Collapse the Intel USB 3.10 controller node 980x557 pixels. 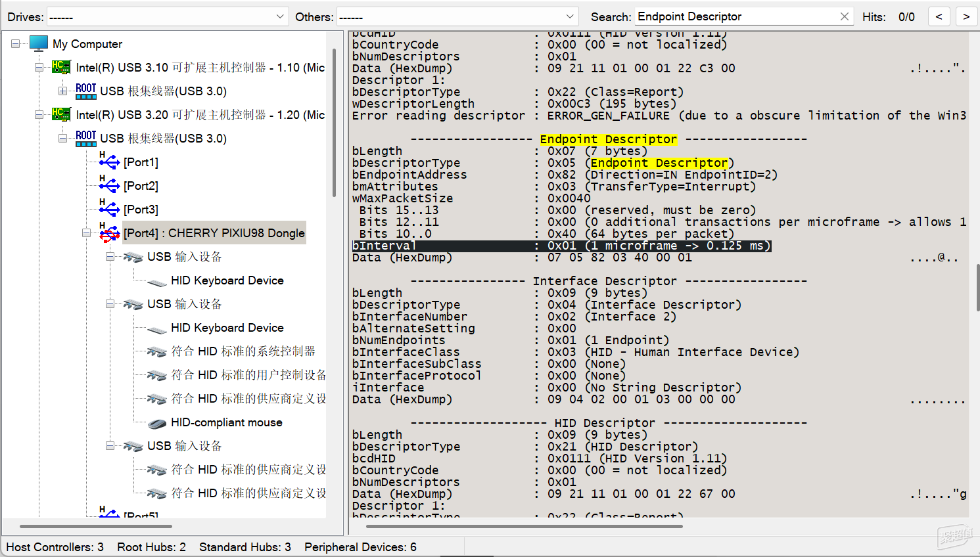click(39, 68)
